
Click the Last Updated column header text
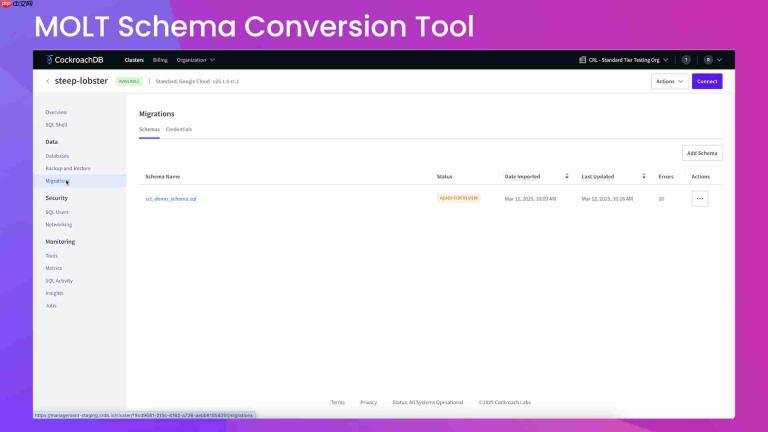click(598, 176)
